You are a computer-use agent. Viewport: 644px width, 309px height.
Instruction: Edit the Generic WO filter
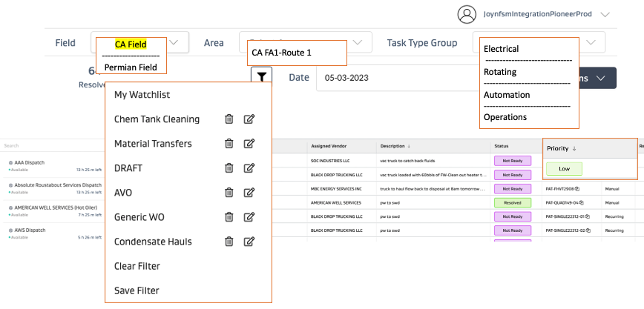[249, 217]
